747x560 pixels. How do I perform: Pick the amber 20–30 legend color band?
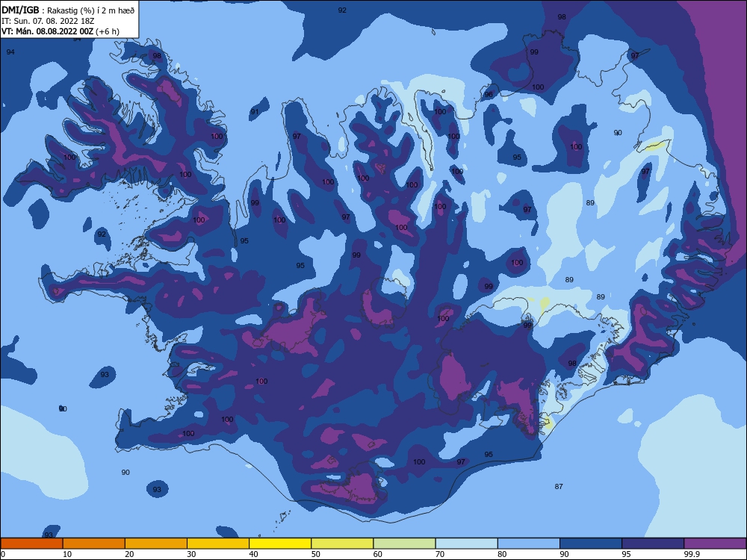(x=156, y=544)
